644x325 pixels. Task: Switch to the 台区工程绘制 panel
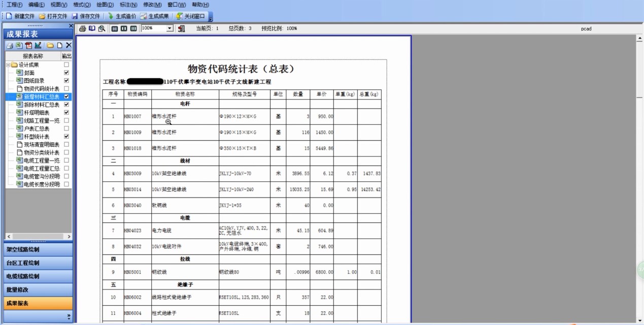(38, 263)
